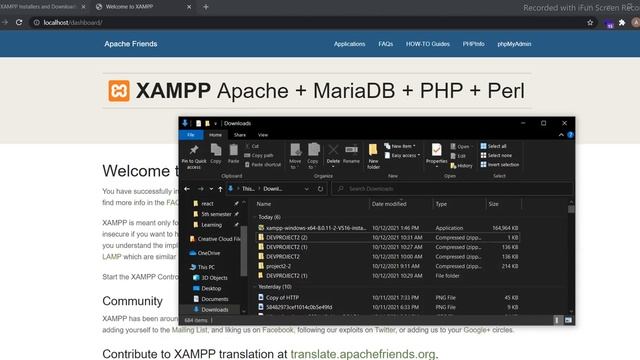Select Creative Cloud Files in sidebar

click(x=214, y=239)
